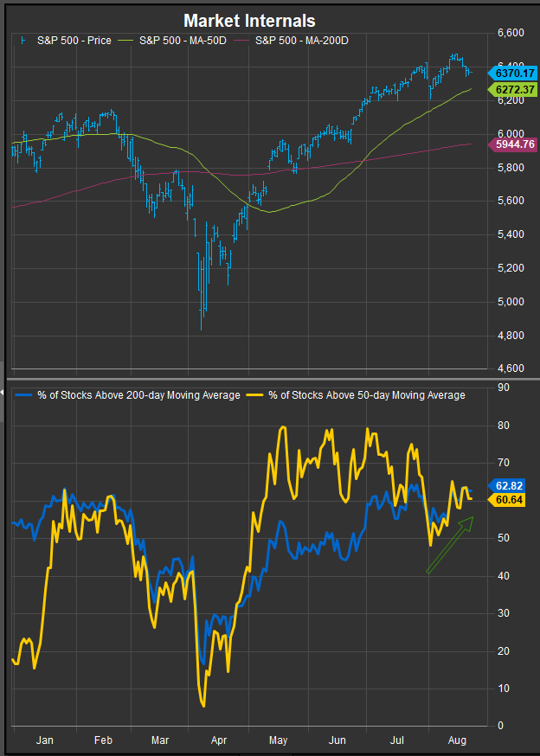Click the Market Internals chart title
This screenshot has width=540, height=756.
click(x=248, y=21)
